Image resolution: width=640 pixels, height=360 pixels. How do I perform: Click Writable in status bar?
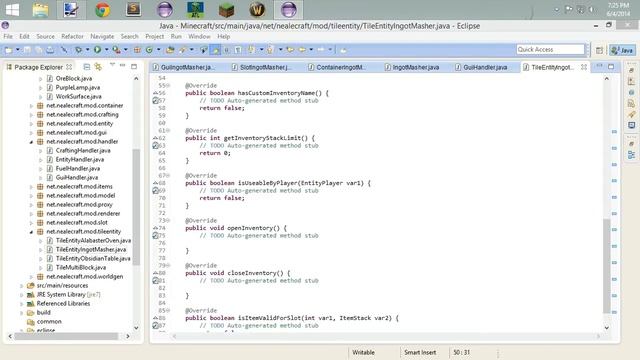point(363,352)
